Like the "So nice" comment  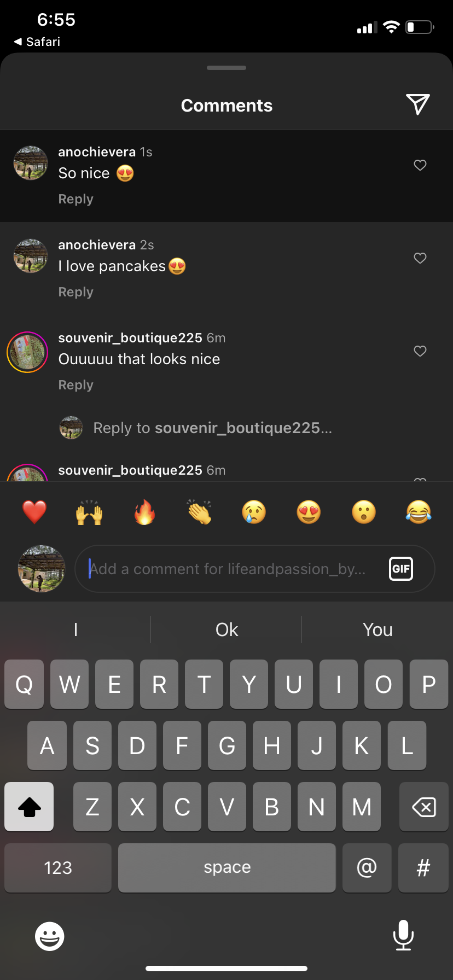[420, 165]
